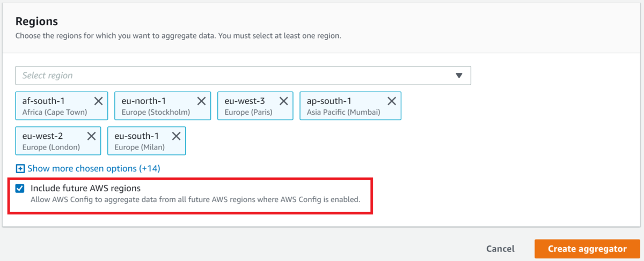Remove the eu-west-3 Paris region chip
This screenshot has height=261, width=644.
point(284,101)
